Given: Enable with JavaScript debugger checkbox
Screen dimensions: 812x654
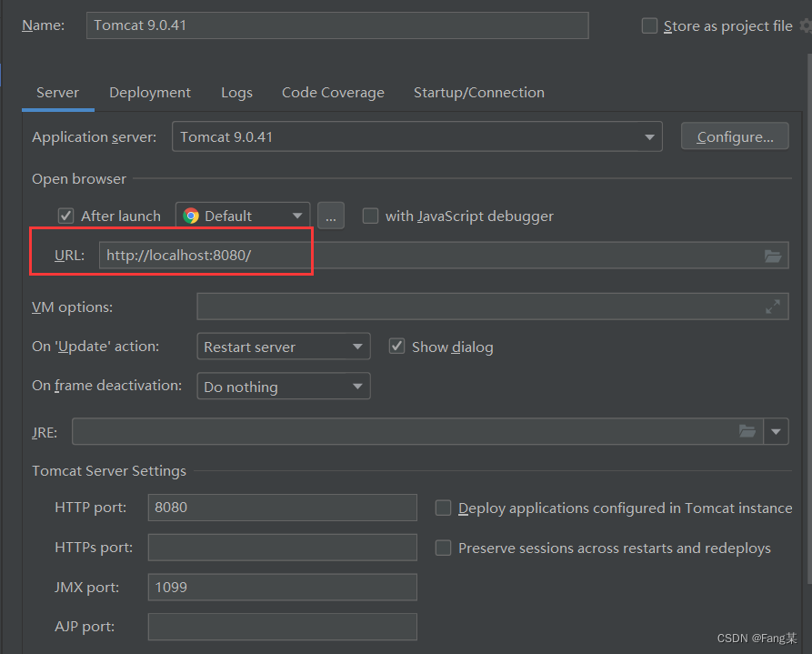Looking at the screenshot, I should point(370,216).
